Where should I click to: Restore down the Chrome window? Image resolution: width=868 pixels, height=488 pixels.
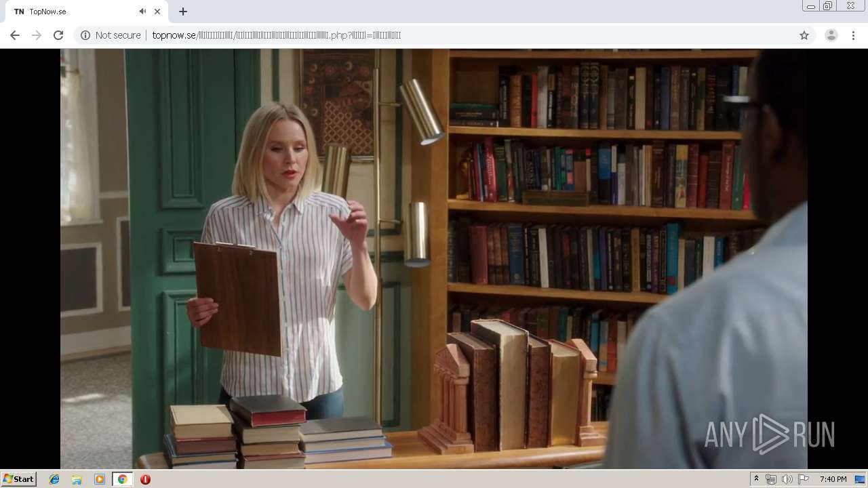828,6
